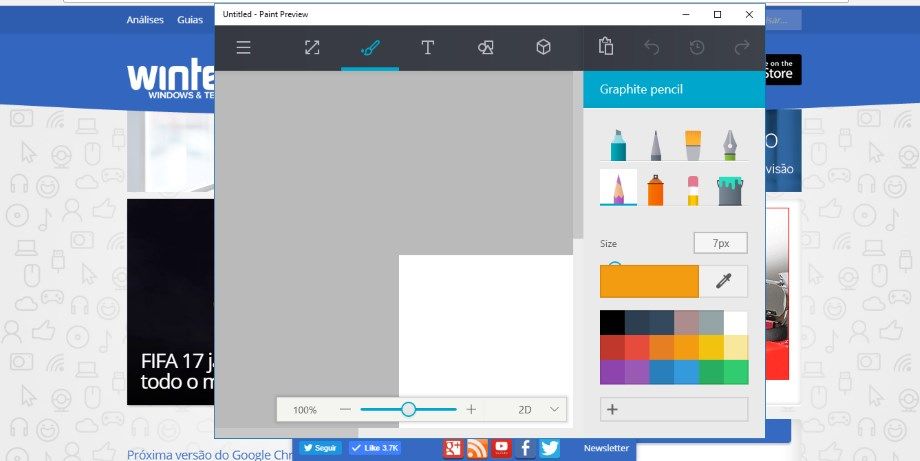Image resolution: width=920 pixels, height=461 pixels.
Task: Click zoom out minus button
Action: point(345,409)
